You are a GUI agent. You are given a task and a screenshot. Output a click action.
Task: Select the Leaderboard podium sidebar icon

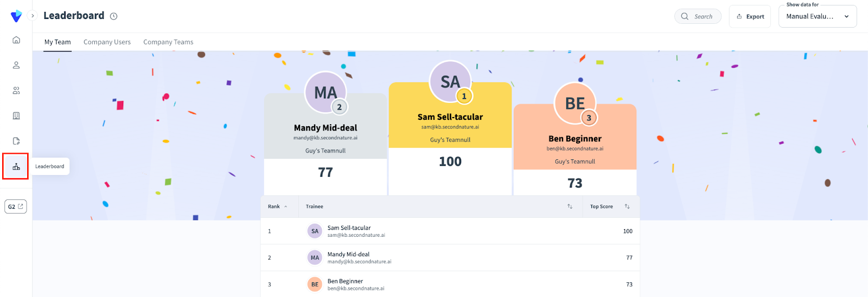pos(16,166)
